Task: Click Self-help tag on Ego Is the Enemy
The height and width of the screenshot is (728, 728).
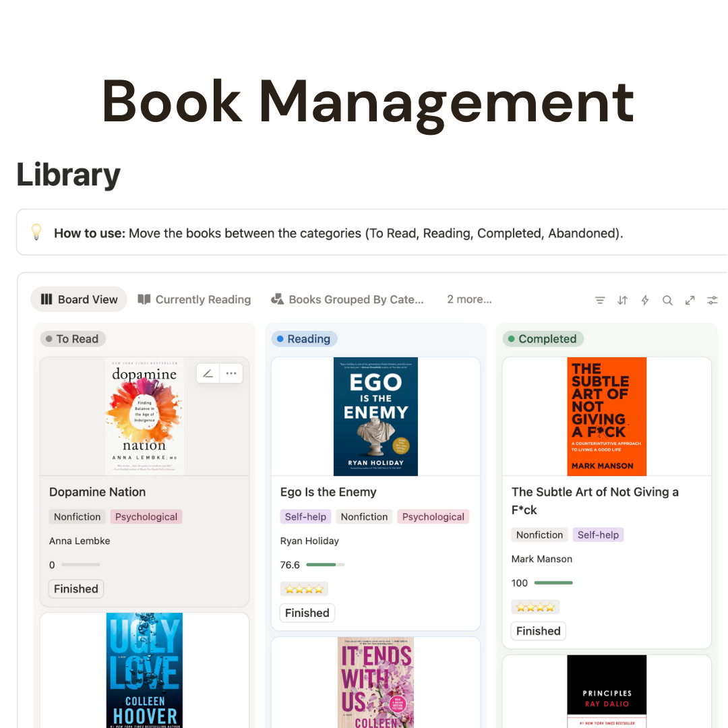Action: point(305,517)
